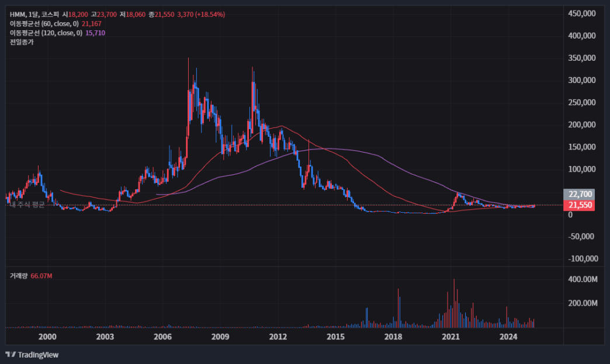Click the 2003 label on time axis
Viewport: 610px width, 364px height.
point(105,337)
